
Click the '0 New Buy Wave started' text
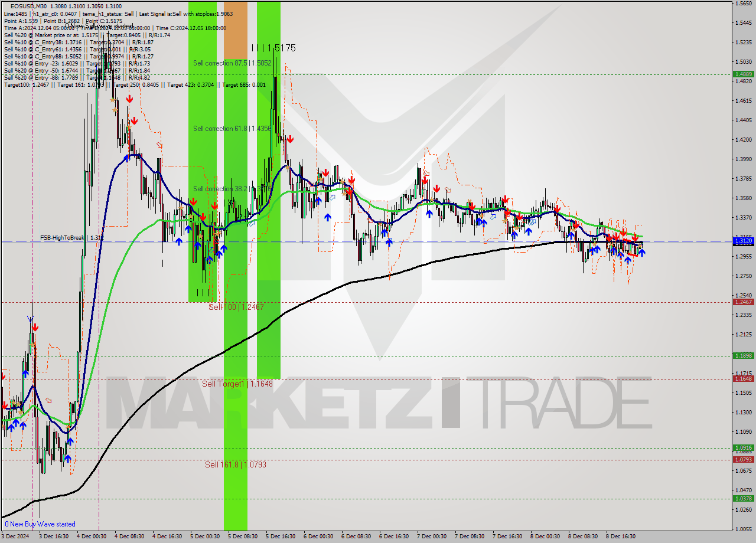click(x=40, y=524)
